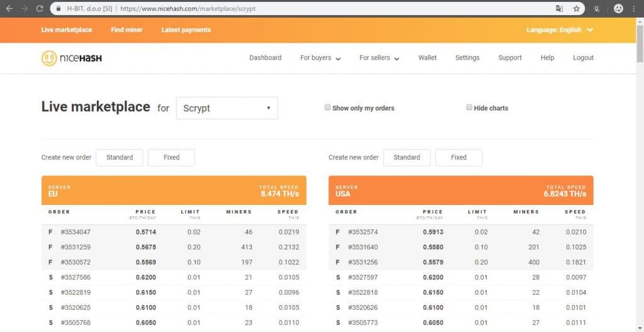Screen dimensions: 644x332
Task: Reload the page with refresh icon
Action: pos(40,8)
